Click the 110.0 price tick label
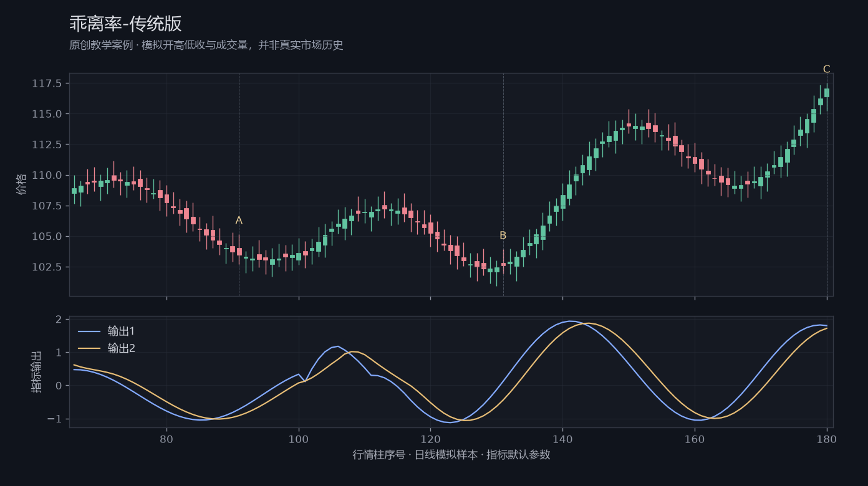This screenshot has width=868, height=486. click(x=47, y=175)
